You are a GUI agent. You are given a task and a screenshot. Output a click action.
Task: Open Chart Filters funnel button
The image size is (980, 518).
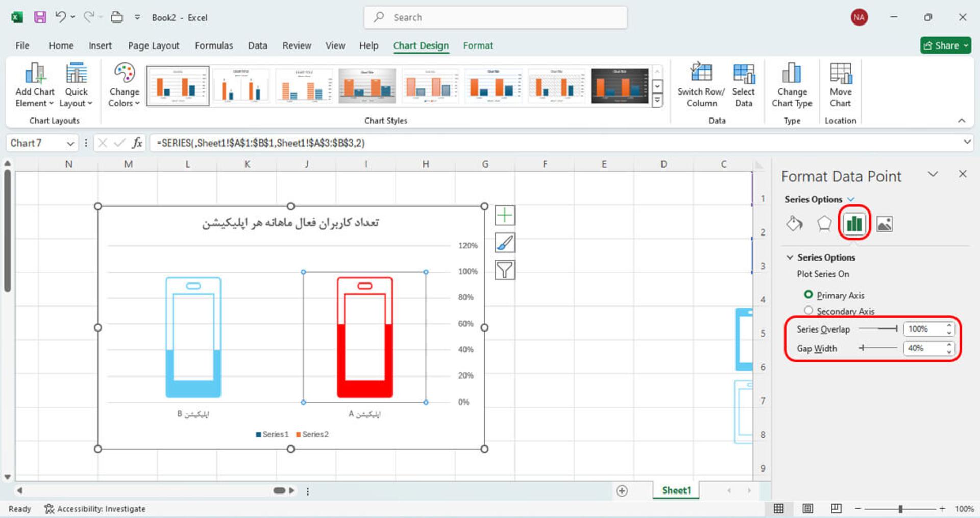[505, 270]
